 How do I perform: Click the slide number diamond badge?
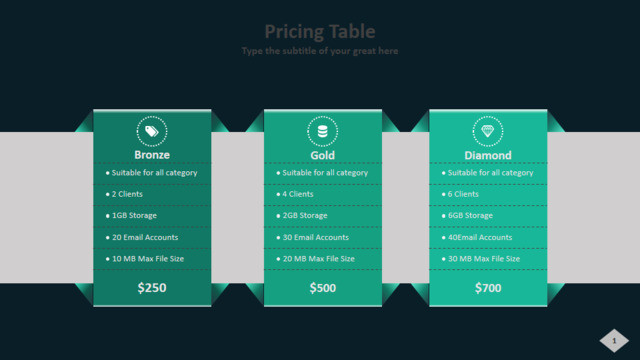(614, 340)
